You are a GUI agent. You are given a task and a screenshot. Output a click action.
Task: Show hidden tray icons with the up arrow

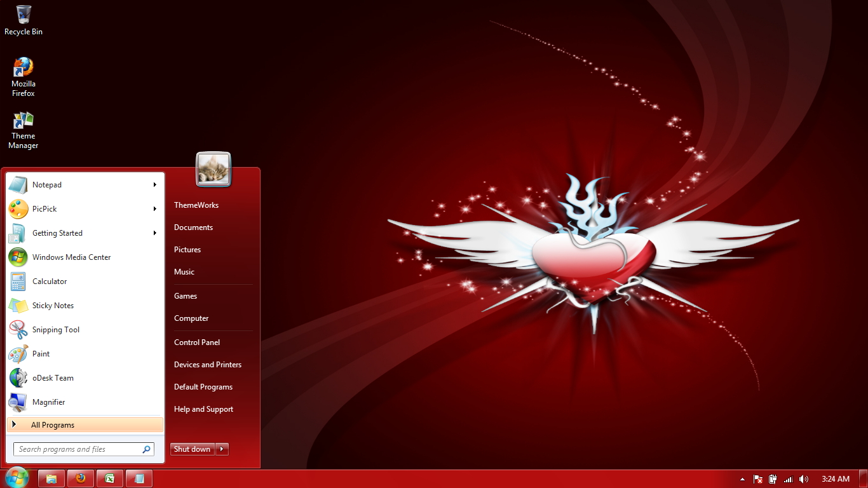point(742,479)
